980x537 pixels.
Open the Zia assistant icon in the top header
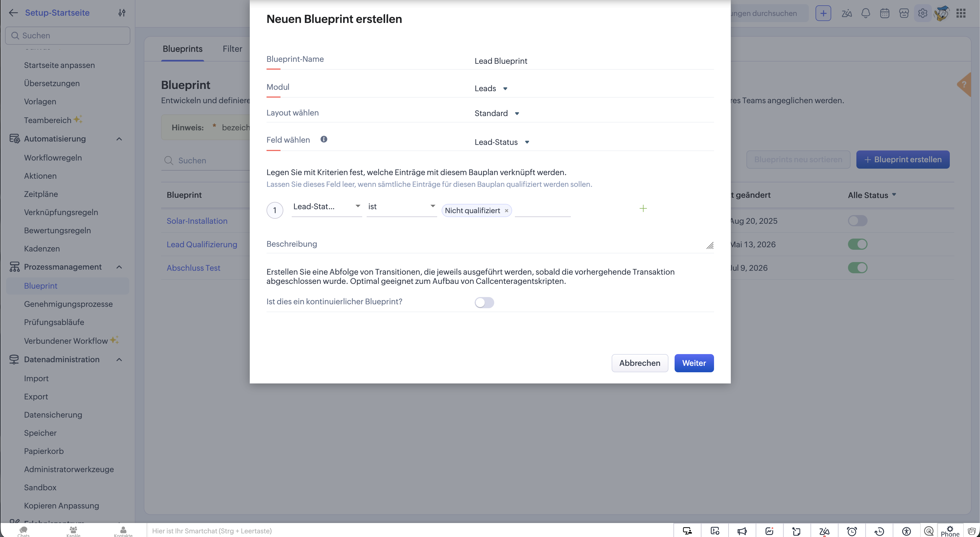tap(847, 13)
